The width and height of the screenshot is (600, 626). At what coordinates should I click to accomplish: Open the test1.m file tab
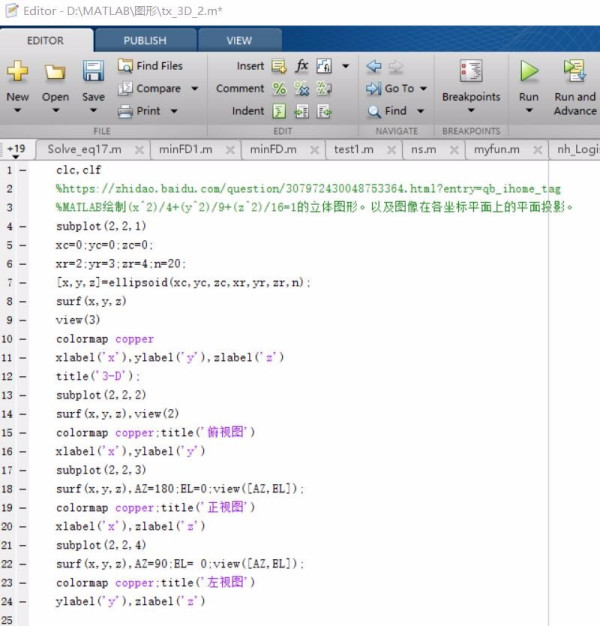pyautogui.click(x=354, y=149)
